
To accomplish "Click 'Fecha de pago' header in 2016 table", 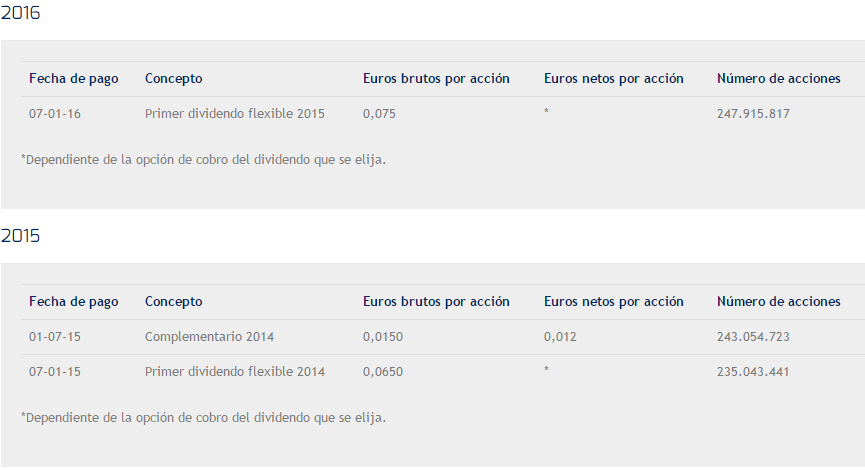I will click(x=73, y=79).
